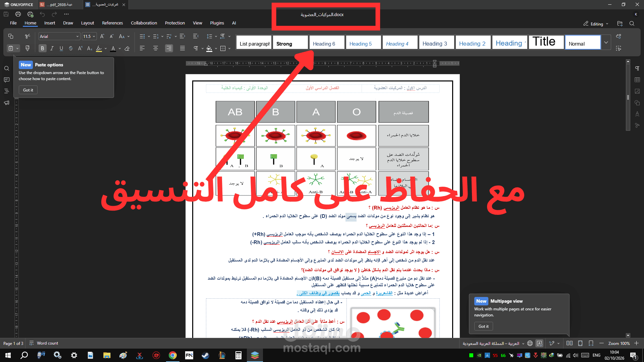Open the File menu
This screenshot has height=362, width=644.
point(13,23)
